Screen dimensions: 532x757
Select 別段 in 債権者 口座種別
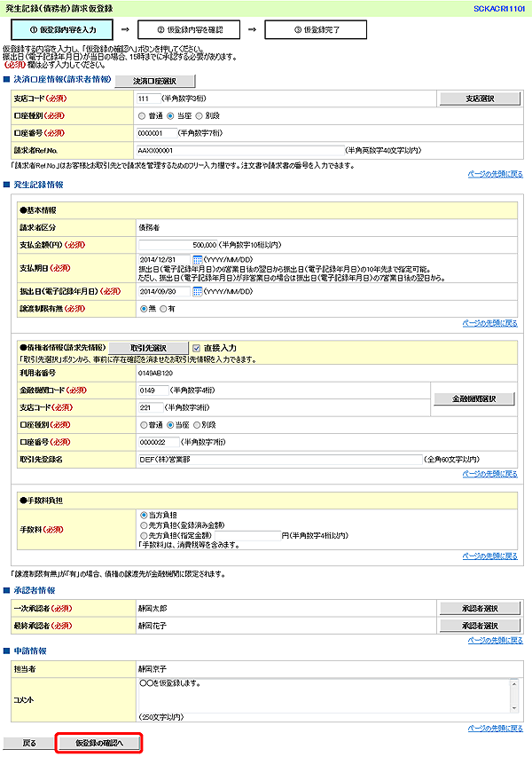[196, 425]
